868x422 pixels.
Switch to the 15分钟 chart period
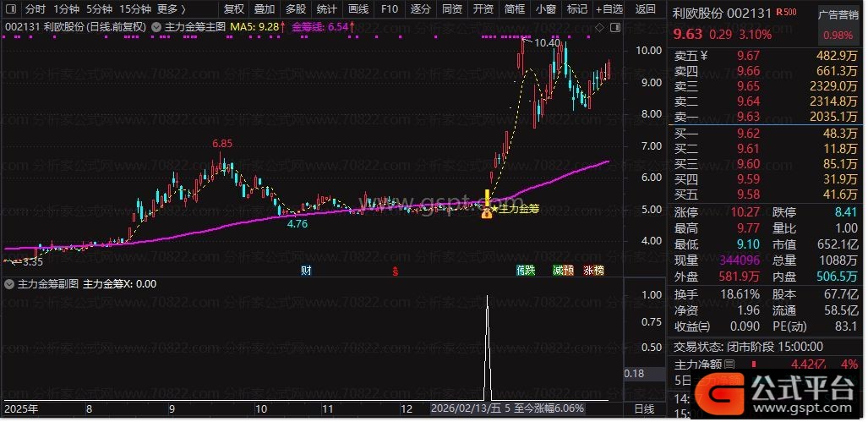point(135,9)
